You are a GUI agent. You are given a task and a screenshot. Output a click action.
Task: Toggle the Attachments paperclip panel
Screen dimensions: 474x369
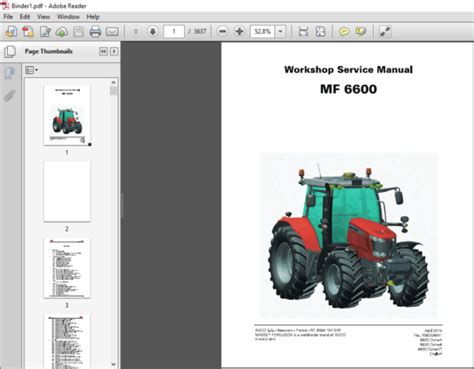pos(10,96)
